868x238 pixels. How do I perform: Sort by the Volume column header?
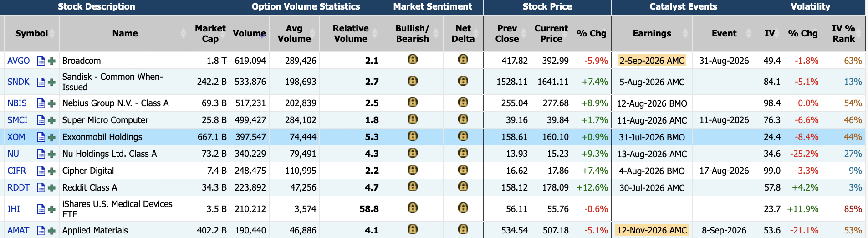(x=249, y=33)
